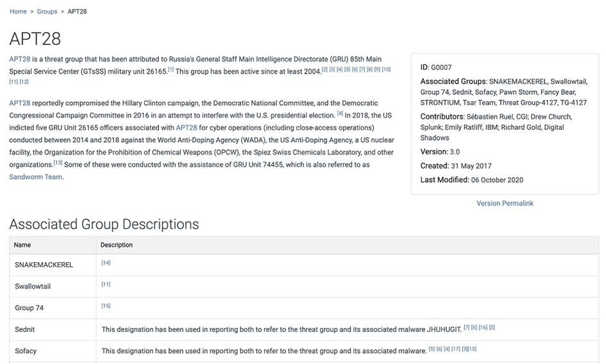Open citation [3] in the first paragraph

coord(332,69)
